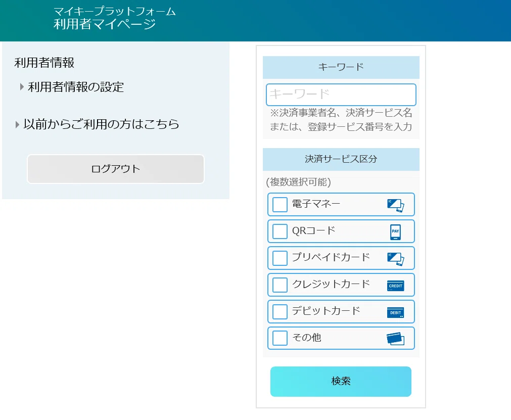Click the PAY phone icon beside QRコード

tap(395, 232)
